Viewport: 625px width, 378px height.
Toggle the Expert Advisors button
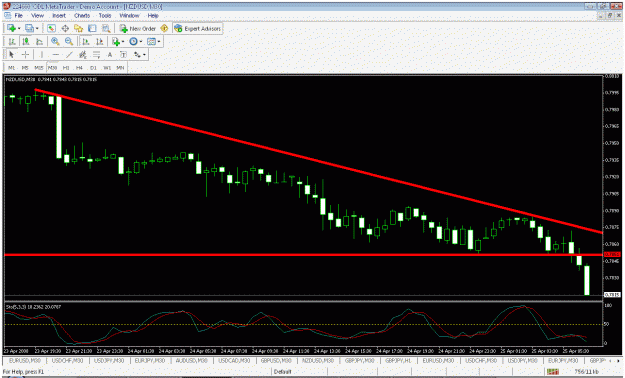(198, 28)
